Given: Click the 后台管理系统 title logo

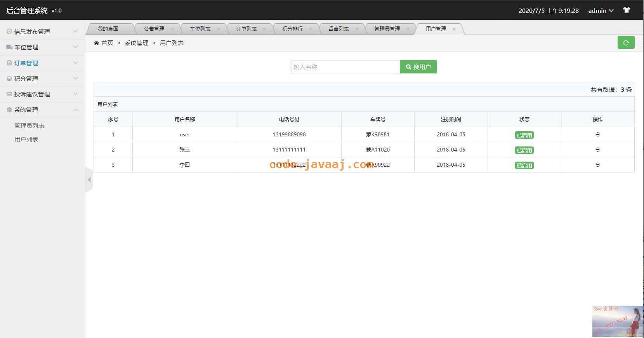Looking at the screenshot, I should pos(27,10).
